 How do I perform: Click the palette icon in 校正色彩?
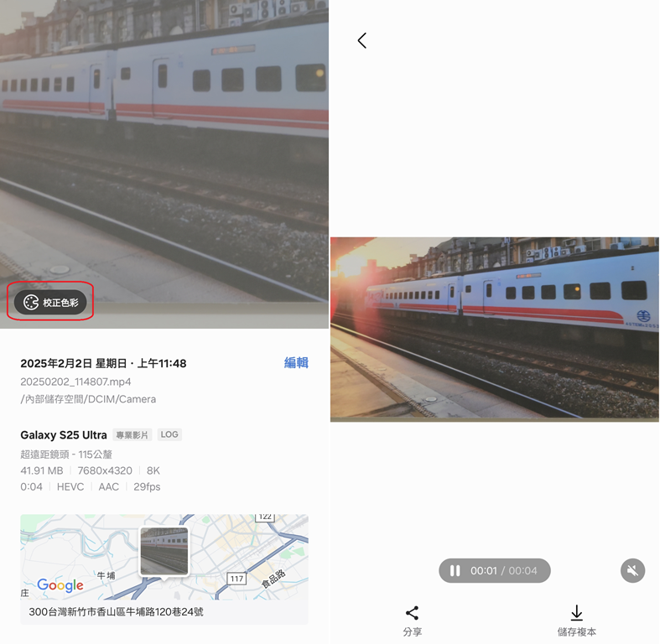pyautogui.click(x=31, y=302)
